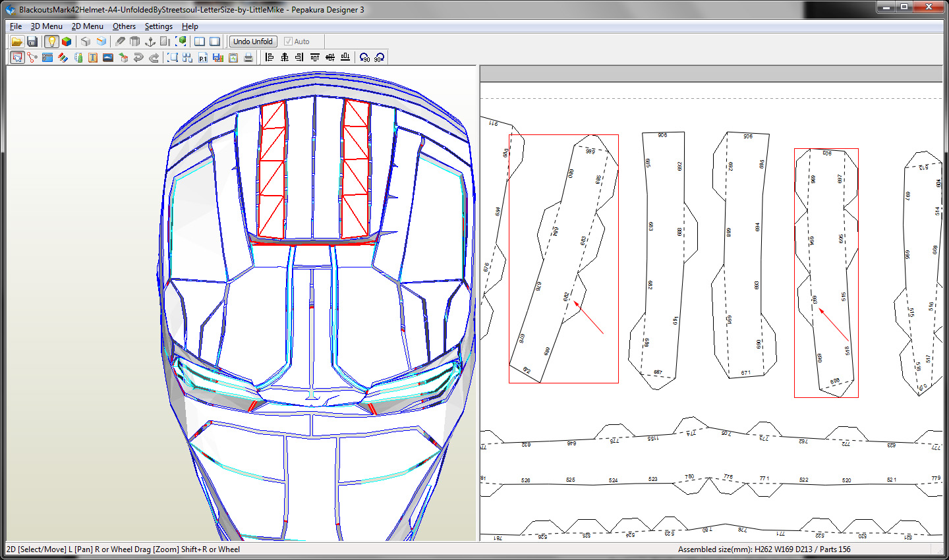This screenshot has height=560, width=949.
Task: Rotate part 90 degrees clockwise icon
Action: 380,57
